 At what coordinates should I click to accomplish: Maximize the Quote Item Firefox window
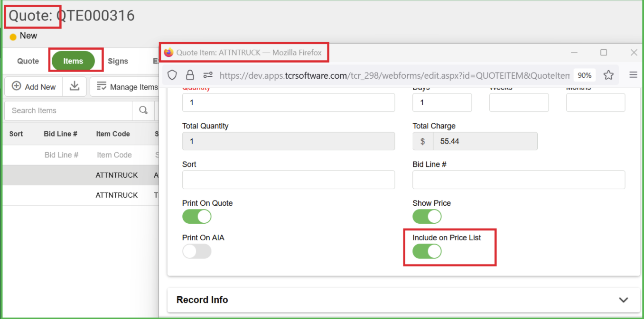[x=604, y=53]
